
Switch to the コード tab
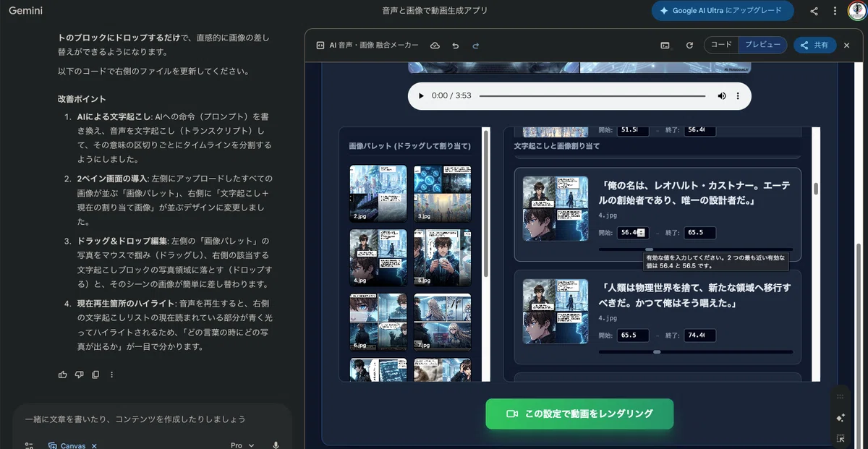721,45
